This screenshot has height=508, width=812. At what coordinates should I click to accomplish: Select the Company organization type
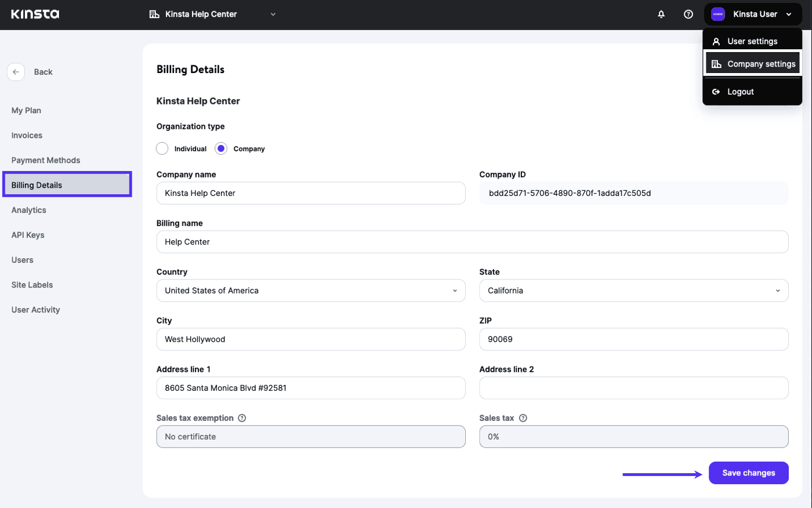220,148
